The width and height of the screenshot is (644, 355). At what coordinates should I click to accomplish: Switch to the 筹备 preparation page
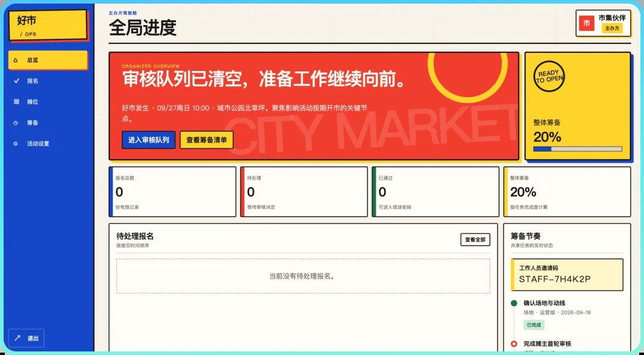coord(48,123)
